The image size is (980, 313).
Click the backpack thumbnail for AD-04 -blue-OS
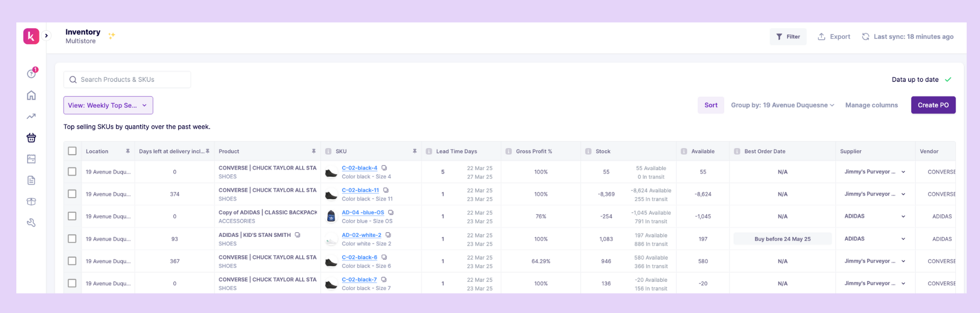(331, 216)
